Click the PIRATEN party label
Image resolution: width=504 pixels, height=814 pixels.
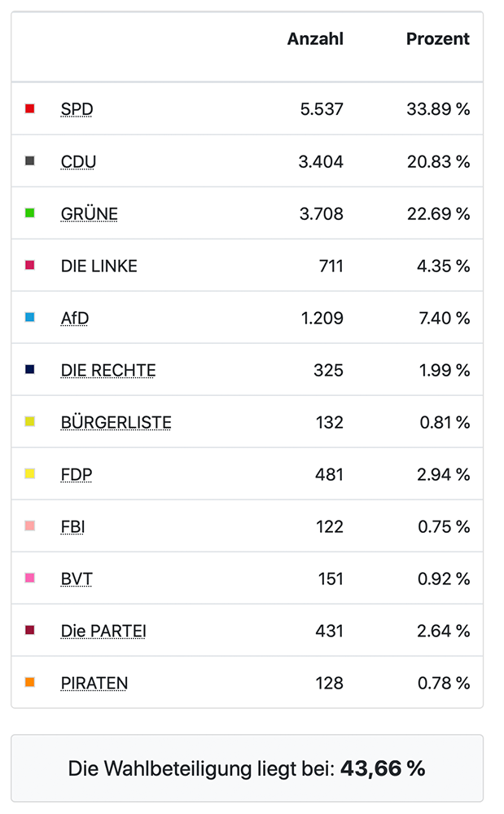(94, 683)
